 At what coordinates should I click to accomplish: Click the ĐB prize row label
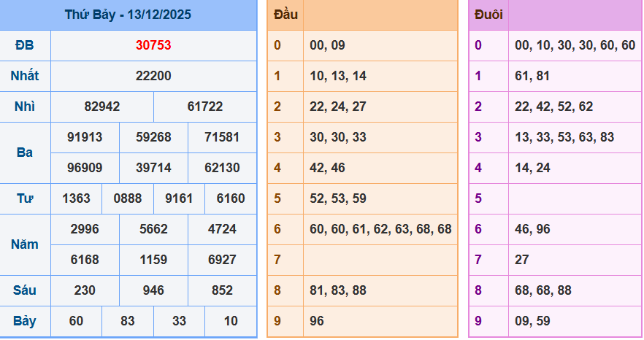point(25,45)
